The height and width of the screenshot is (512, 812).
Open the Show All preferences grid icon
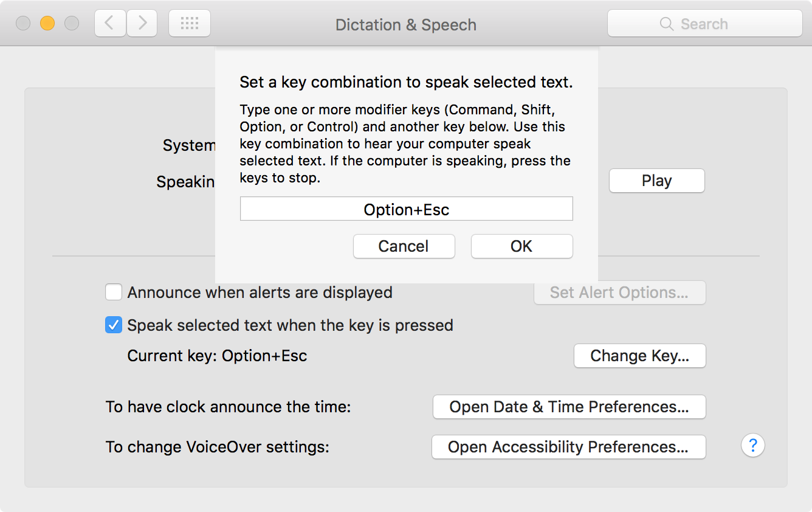(x=189, y=22)
